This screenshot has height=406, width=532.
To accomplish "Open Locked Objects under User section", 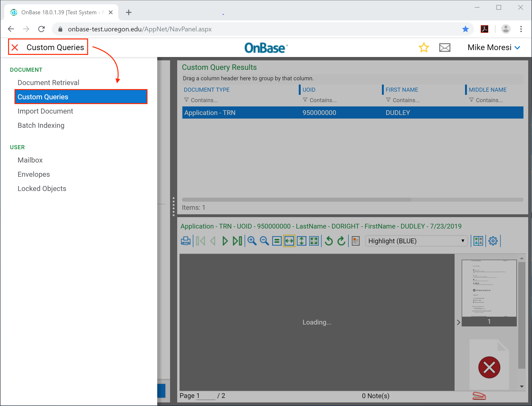I will (x=42, y=188).
